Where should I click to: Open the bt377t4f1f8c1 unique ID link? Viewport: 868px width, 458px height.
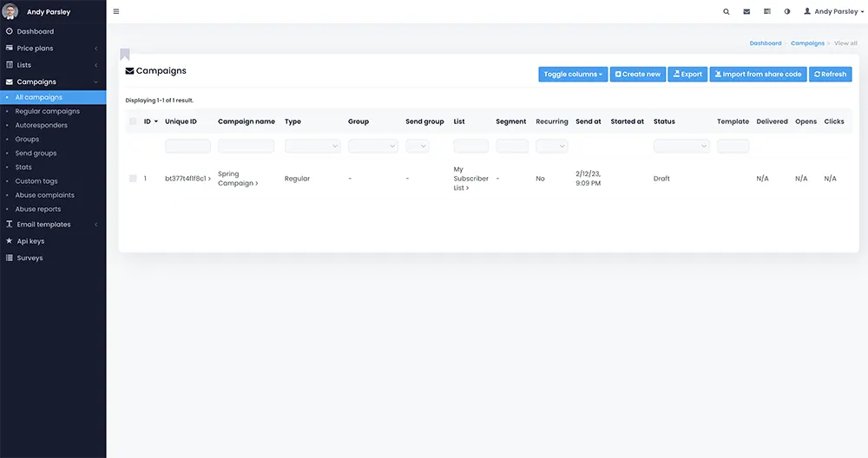187,179
